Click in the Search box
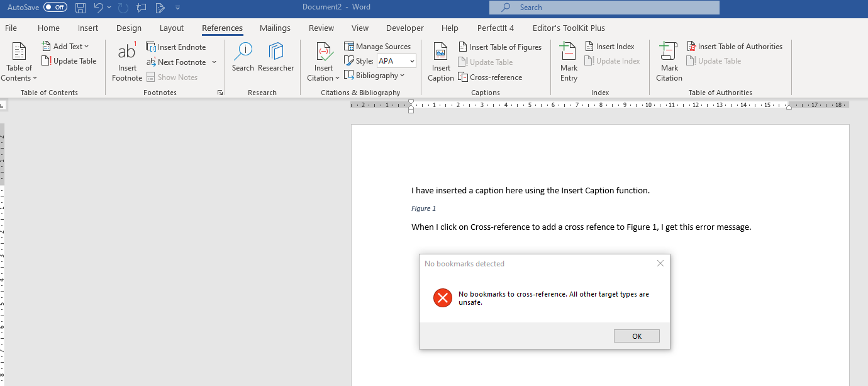The height and width of the screenshot is (386, 868). [604, 8]
